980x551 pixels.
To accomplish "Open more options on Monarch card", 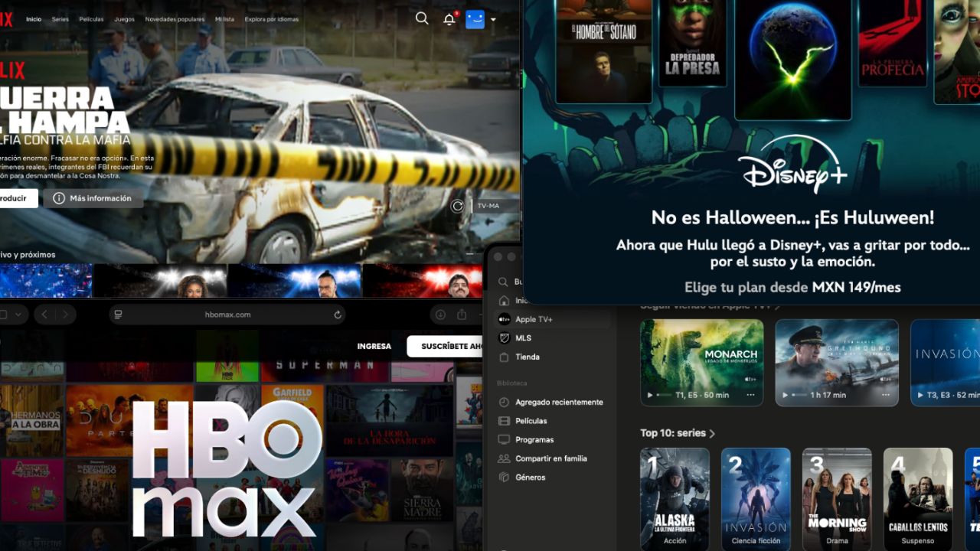I will [x=750, y=395].
